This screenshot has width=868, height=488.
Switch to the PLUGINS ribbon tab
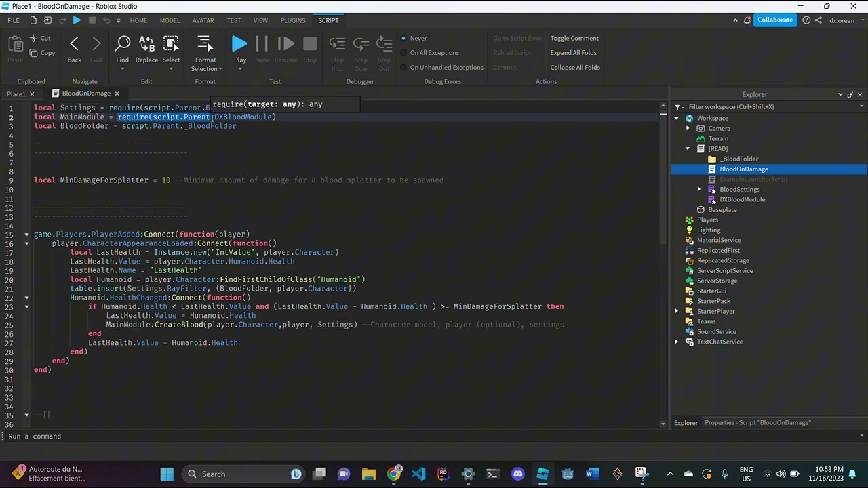click(x=293, y=20)
